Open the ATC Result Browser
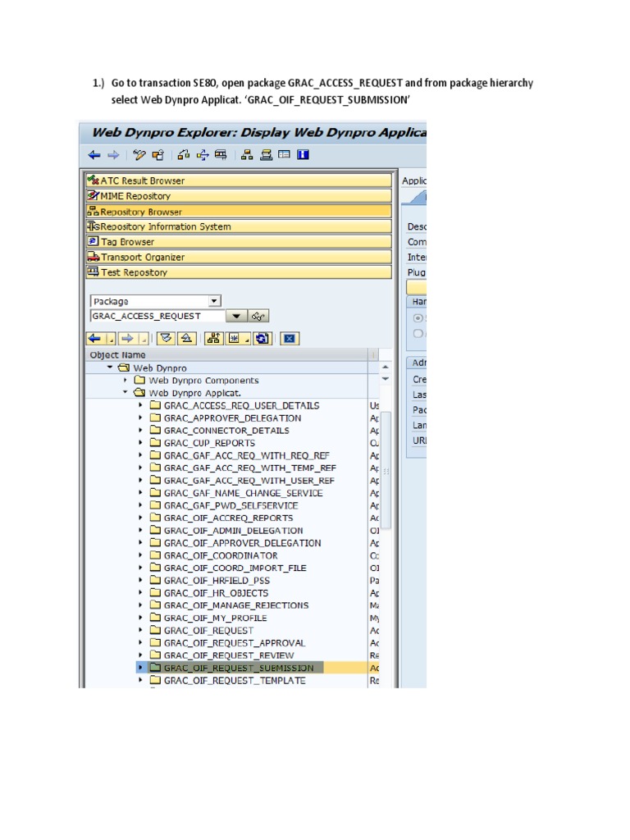This screenshot has width=630, height=840. click(x=239, y=180)
